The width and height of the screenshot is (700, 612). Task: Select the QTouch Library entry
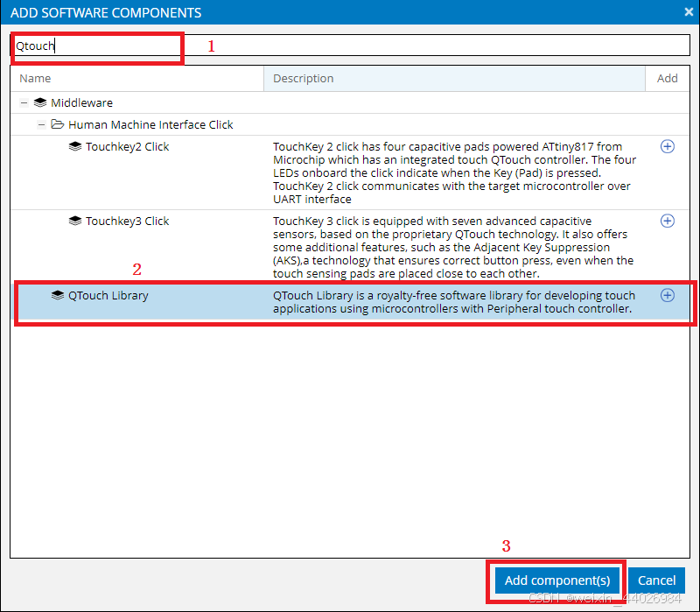(350, 302)
